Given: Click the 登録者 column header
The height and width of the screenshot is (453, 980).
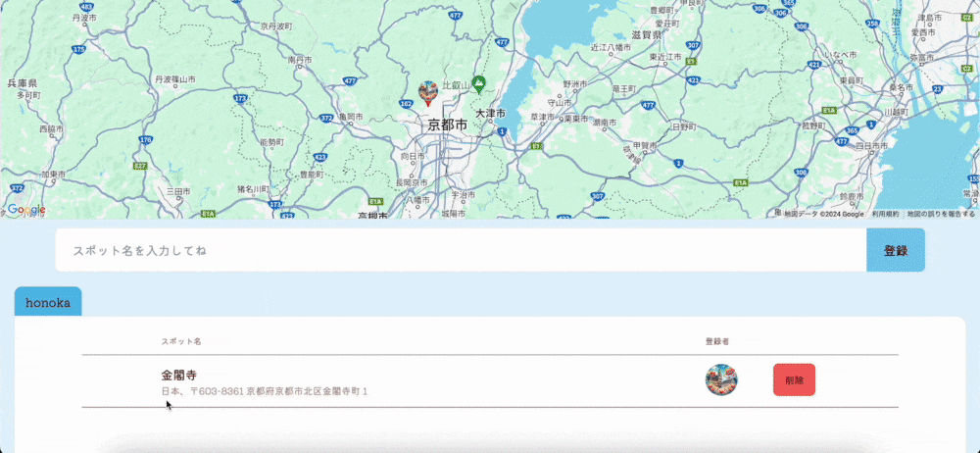Looking at the screenshot, I should click(717, 341).
